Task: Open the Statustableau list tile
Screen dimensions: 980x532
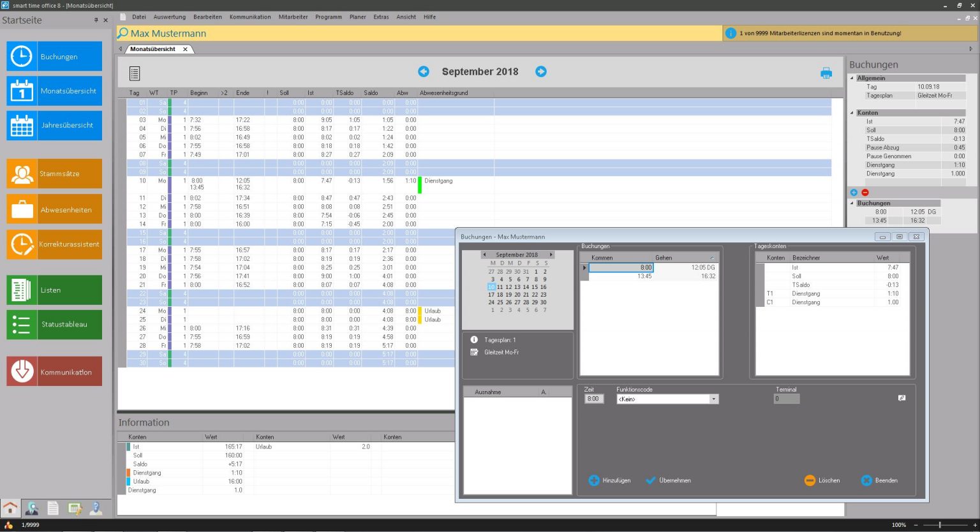Action: point(54,325)
